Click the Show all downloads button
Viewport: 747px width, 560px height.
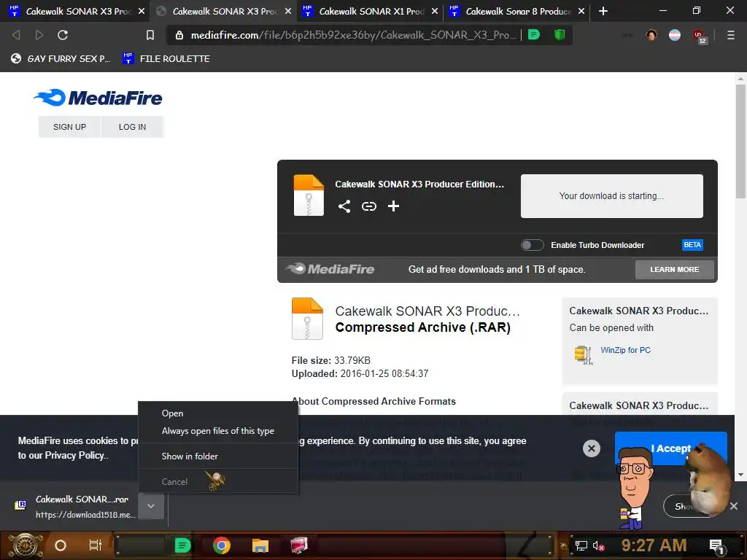686,506
